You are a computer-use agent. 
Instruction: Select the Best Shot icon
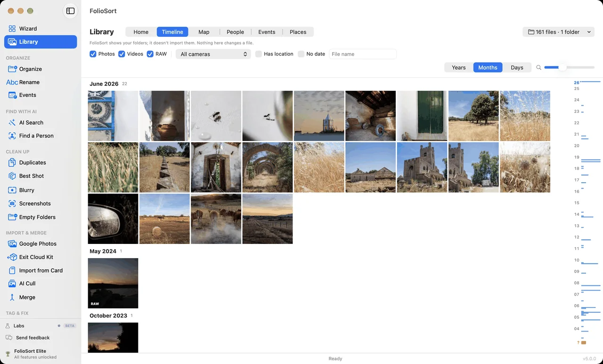[12, 176]
